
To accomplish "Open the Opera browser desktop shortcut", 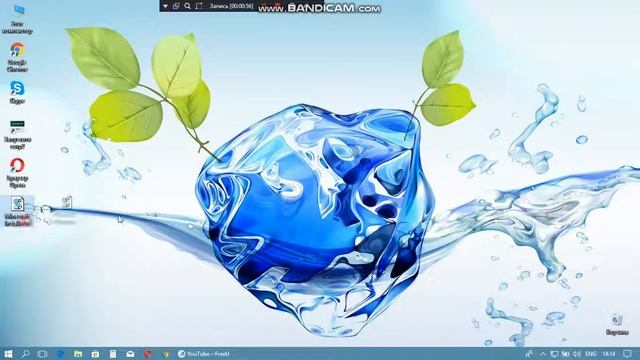I will [x=17, y=173].
